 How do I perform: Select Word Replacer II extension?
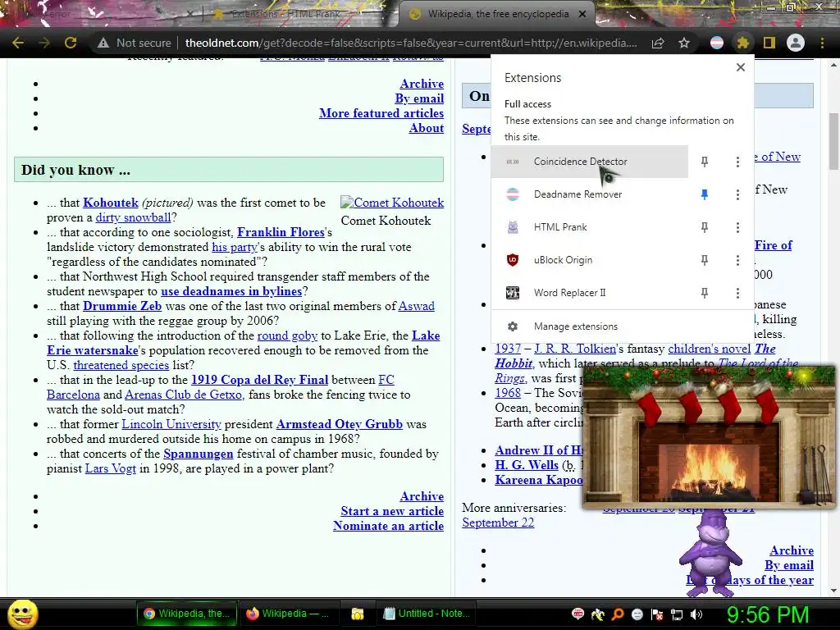point(589,293)
